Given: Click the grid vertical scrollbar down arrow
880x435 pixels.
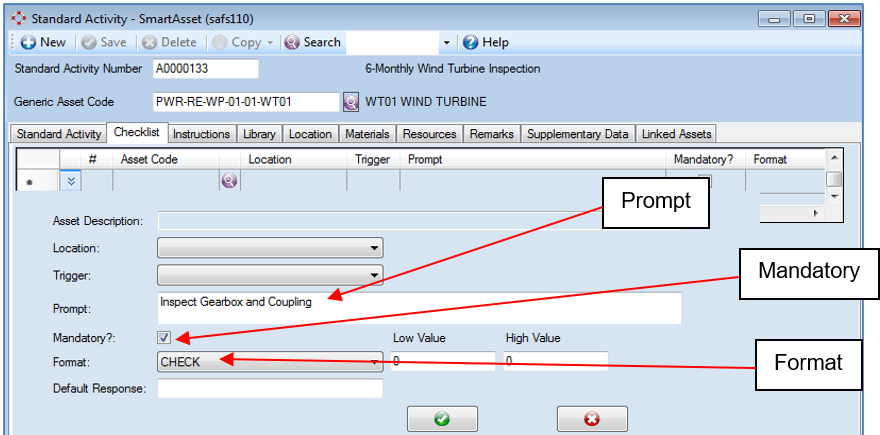Looking at the screenshot, I should click(834, 196).
